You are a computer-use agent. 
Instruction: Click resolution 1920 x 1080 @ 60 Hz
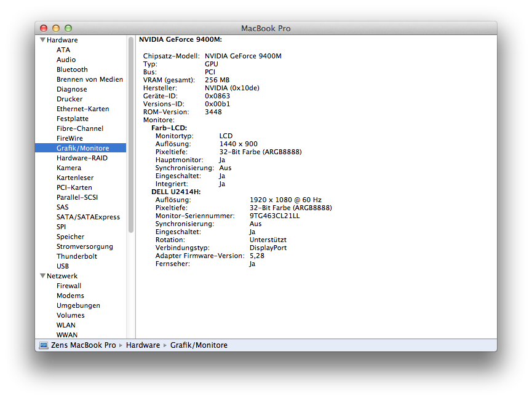(x=285, y=200)
